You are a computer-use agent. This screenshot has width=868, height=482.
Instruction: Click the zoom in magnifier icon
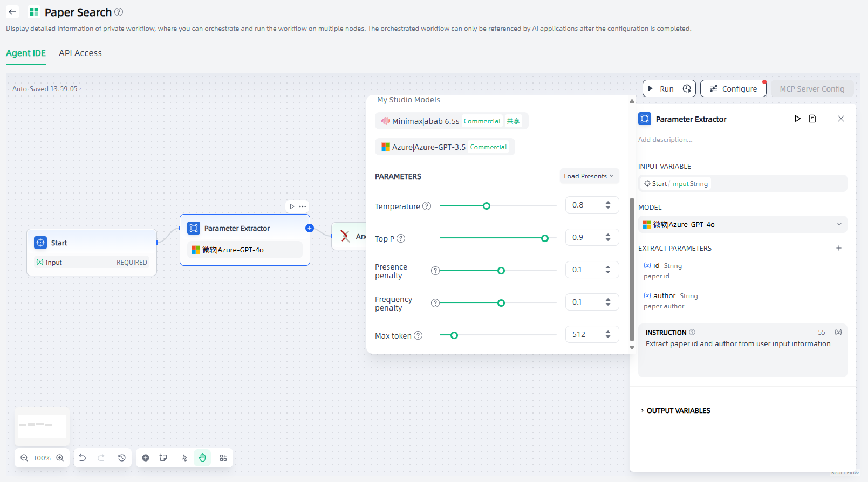point(60,458)
